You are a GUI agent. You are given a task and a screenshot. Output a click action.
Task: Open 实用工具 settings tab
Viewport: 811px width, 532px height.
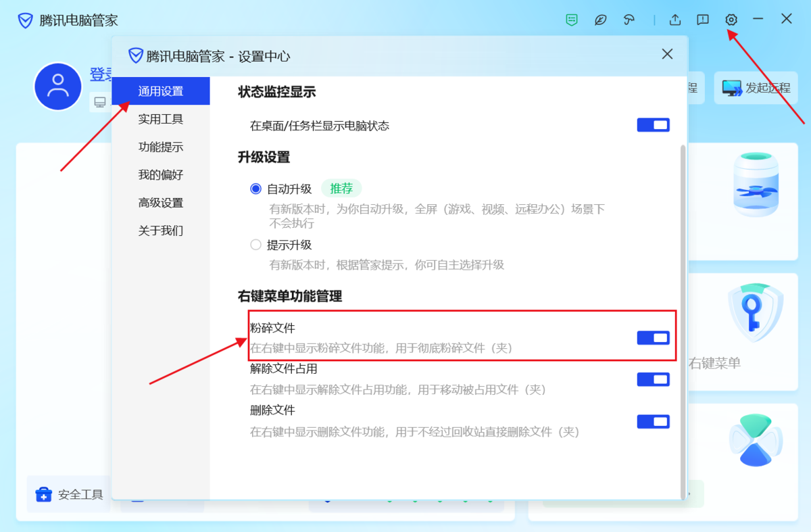pyautogui.click(x=161, y=119)
